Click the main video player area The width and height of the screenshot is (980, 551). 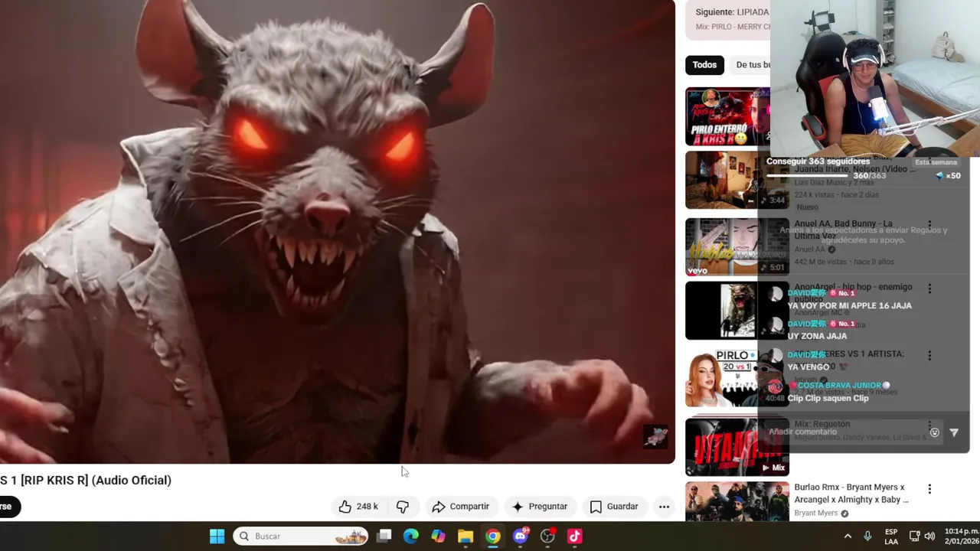[337, 231]
